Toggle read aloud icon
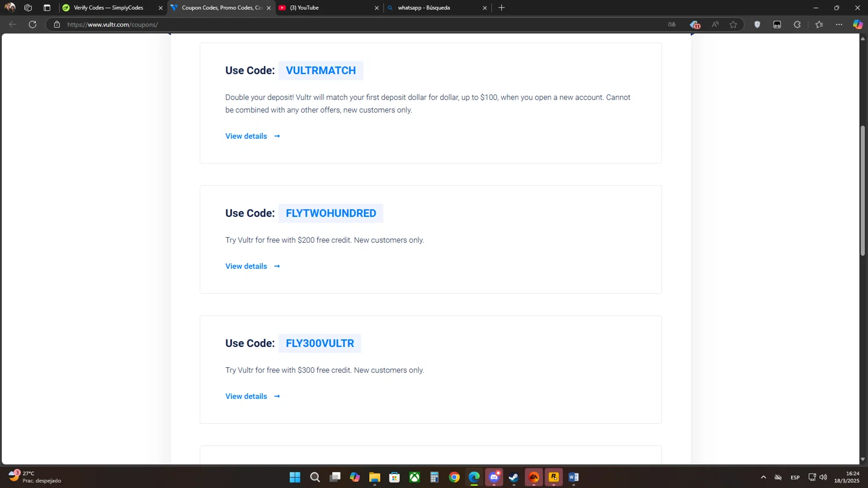The image size is (868, 488). click(x=715, y=24)
